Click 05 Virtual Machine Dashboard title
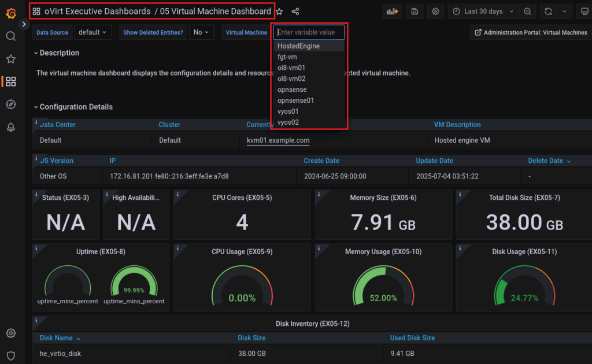592x364 pixels. 215,12
